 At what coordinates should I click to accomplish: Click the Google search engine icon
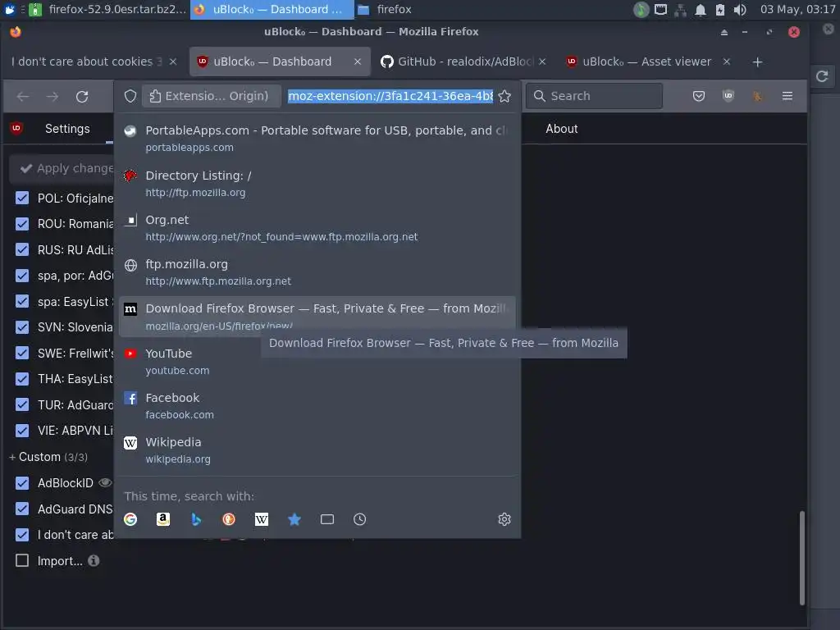tap(130, 519)
